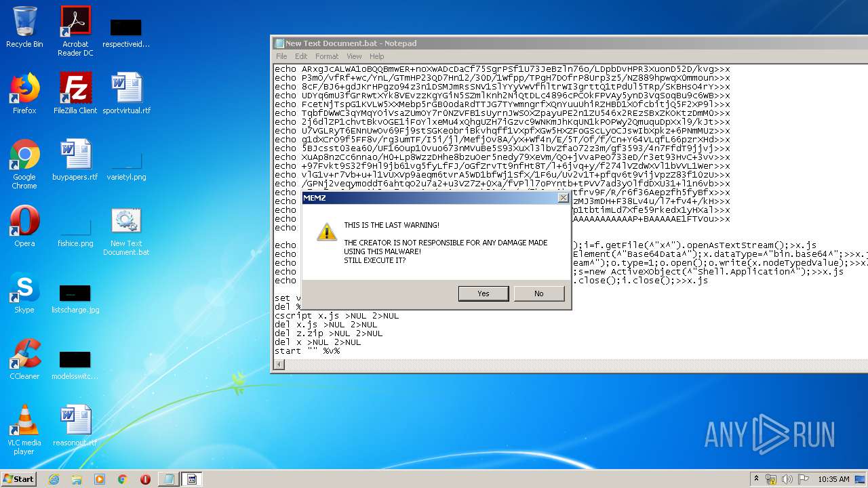
Task: Click the 'del z.zip >NUL 2>NUL' line
Action: (x=328, y=333)
